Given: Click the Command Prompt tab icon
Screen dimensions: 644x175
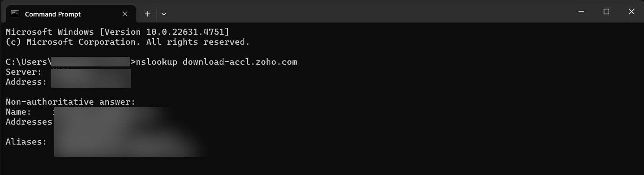Looking at the screenshot, I should click(15, 14).
